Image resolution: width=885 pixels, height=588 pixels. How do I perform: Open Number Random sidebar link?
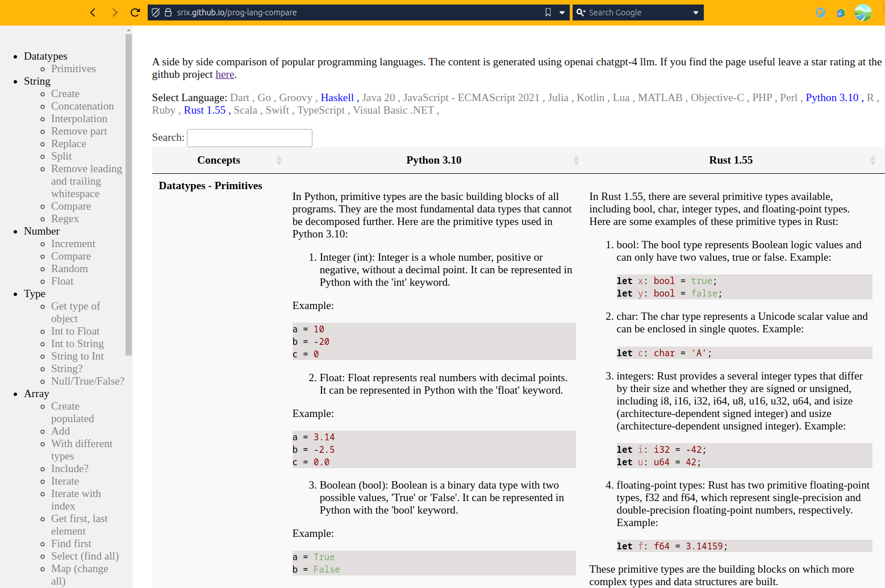coord(69,269)
